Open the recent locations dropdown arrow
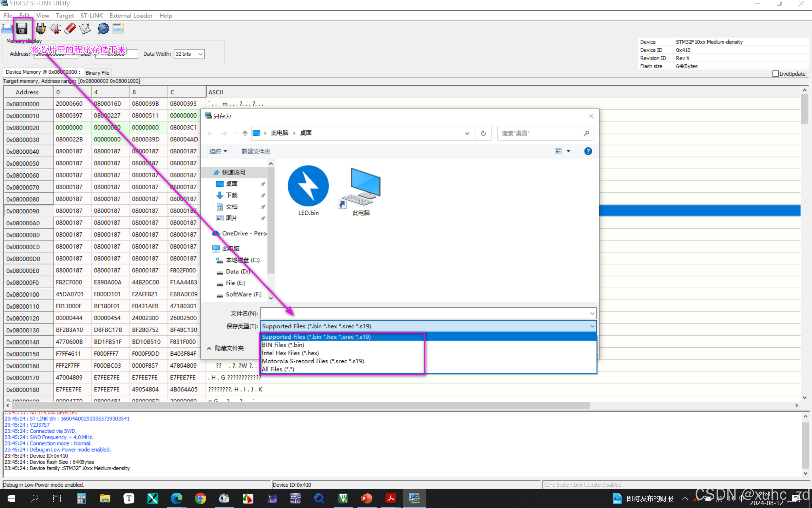Screen dimensions: 812x508 (235, 133)
